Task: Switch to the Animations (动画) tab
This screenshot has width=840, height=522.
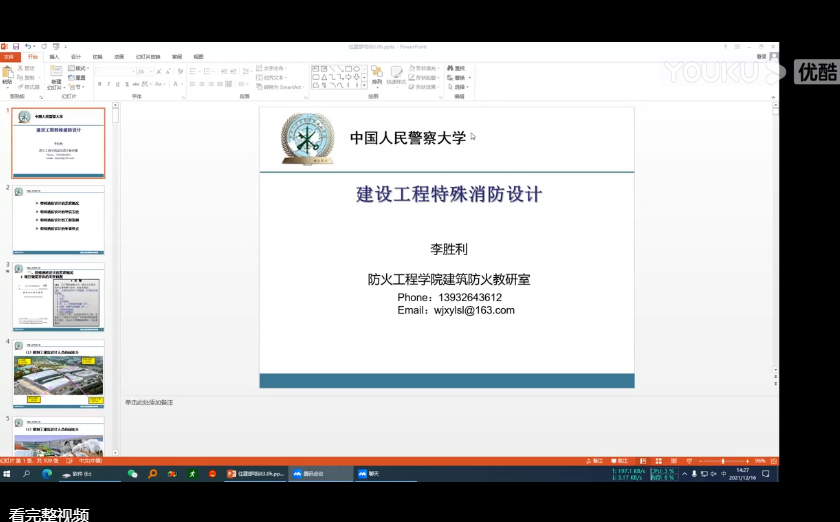Action: click(119, 56)
